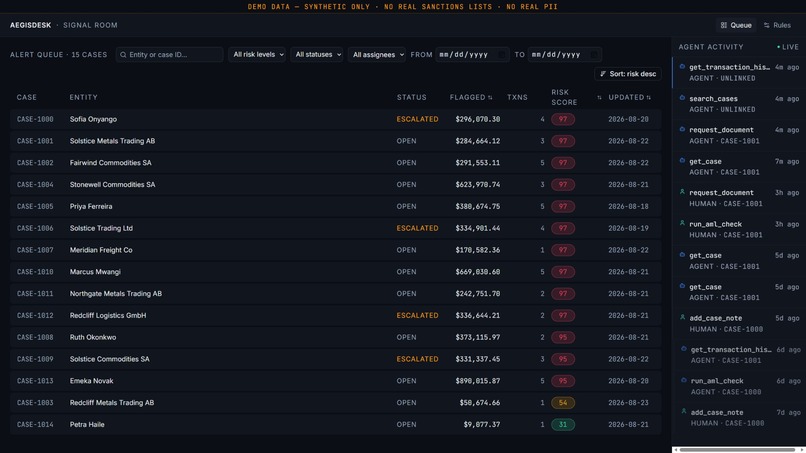Toggle the LIVE indicator in Agent Activity

[787, 47]
